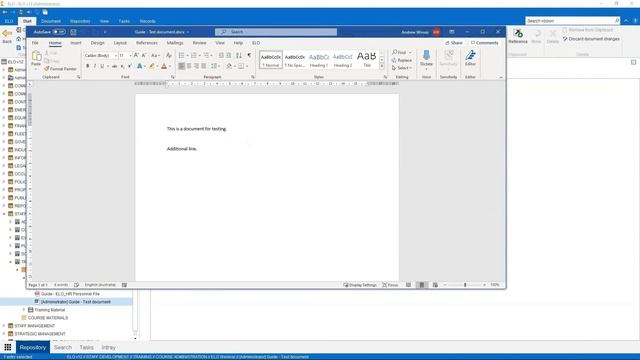The height and width of the screenshot is (360, 640).
Task: Click Discard document changes in ELO
Action: click(x=591, y=39)
